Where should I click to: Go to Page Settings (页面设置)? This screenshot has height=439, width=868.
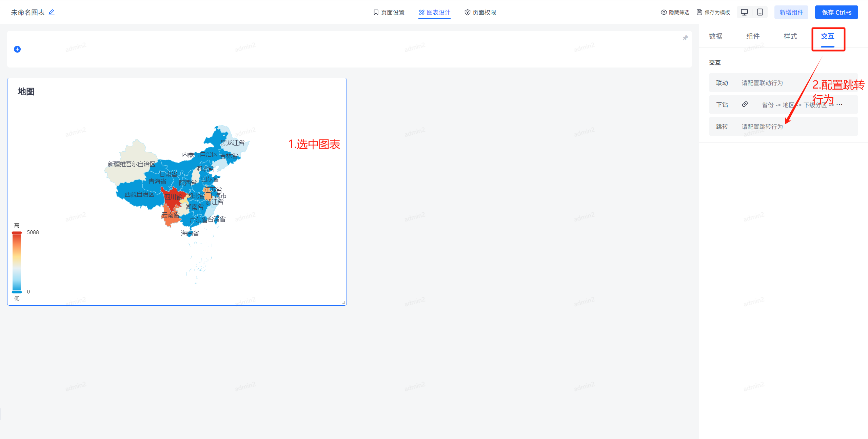389,13
